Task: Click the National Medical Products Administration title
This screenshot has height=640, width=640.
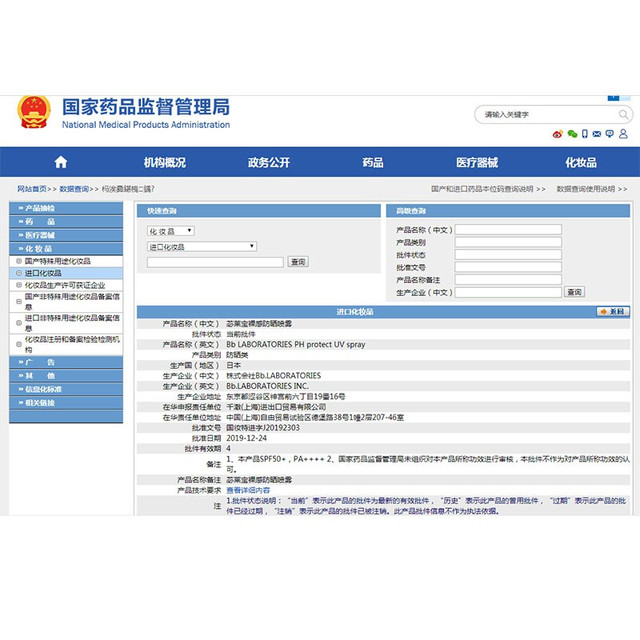Action: coord(146,125)
